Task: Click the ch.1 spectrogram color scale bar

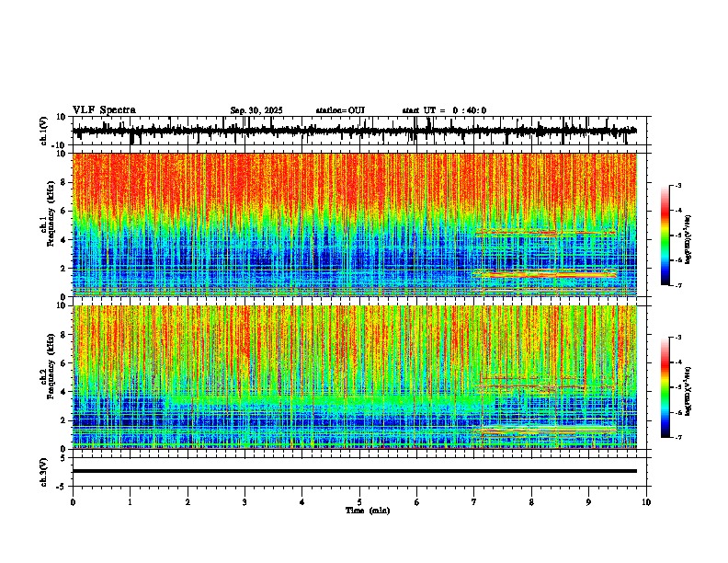Action: pyautogui.click(x=665, y=236)
